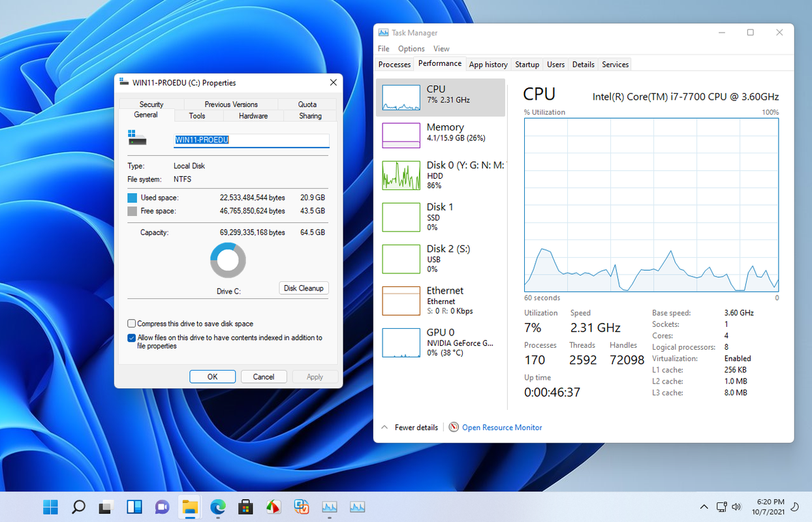Click the volume speaker icon in tray
This screenshot has width=812, height=522.
point(737,506)
